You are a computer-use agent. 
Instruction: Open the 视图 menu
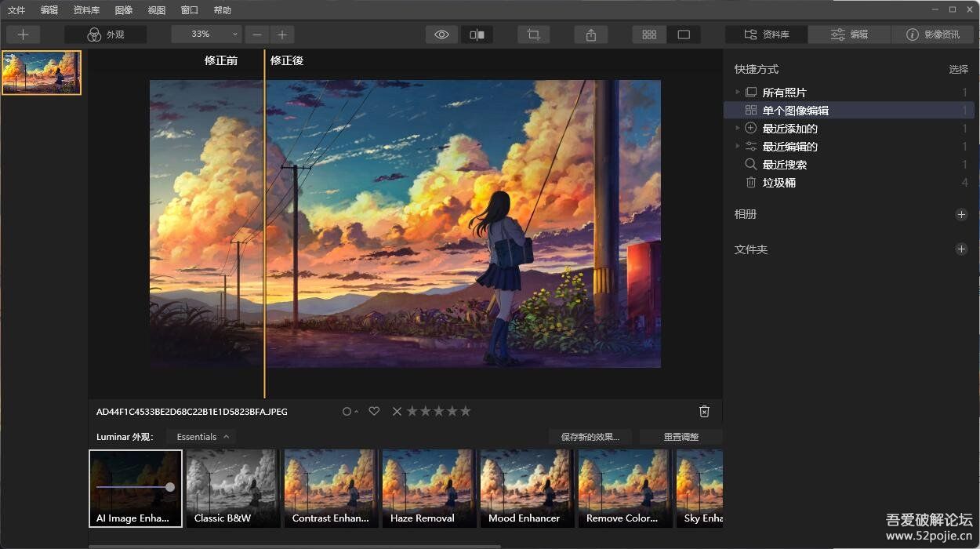point(156,10)
